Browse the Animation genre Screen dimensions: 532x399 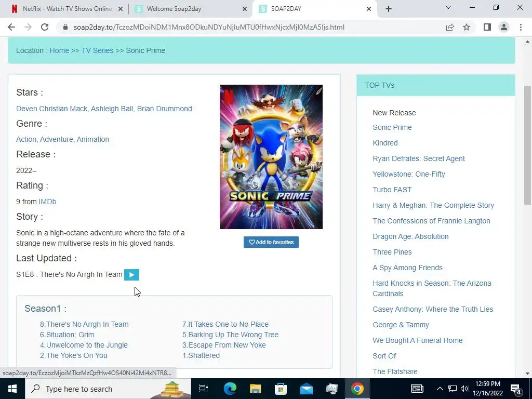point(93,139)
